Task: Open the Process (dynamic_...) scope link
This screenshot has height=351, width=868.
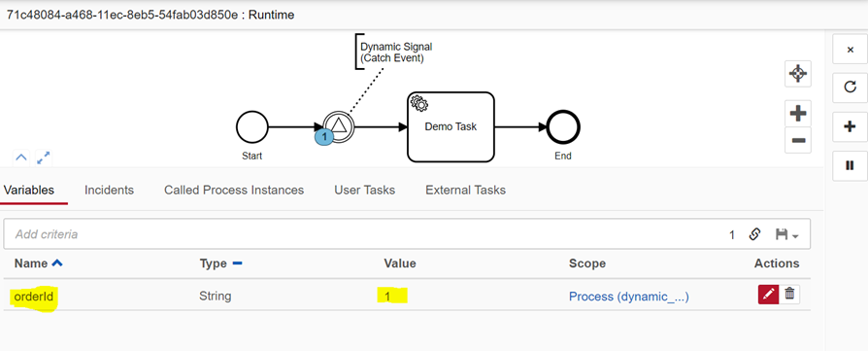Action: pyautogui.click(x=629, y=297)
